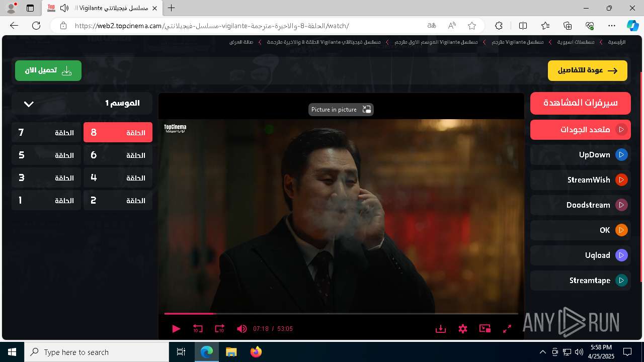Click عودة للتفاصيل yellow button
Screen dimensions: 644x362
pos(588,71)
